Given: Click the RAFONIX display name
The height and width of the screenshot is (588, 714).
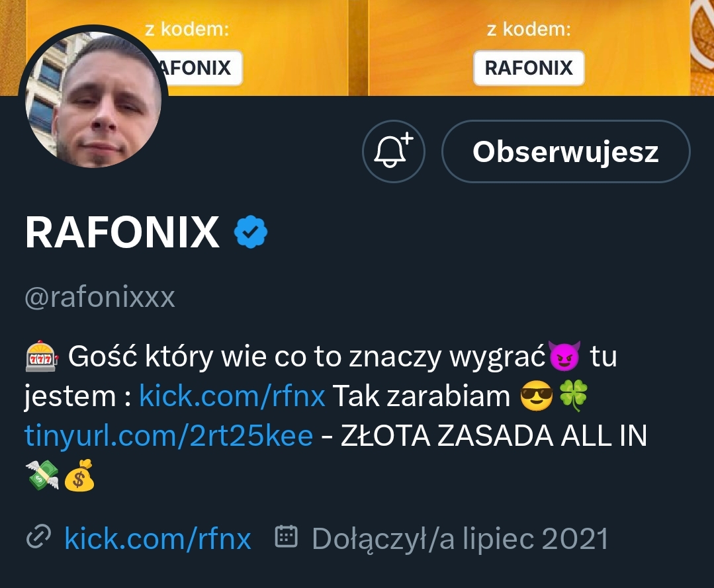Looking at the screenshot, I should tap(122, 233).
